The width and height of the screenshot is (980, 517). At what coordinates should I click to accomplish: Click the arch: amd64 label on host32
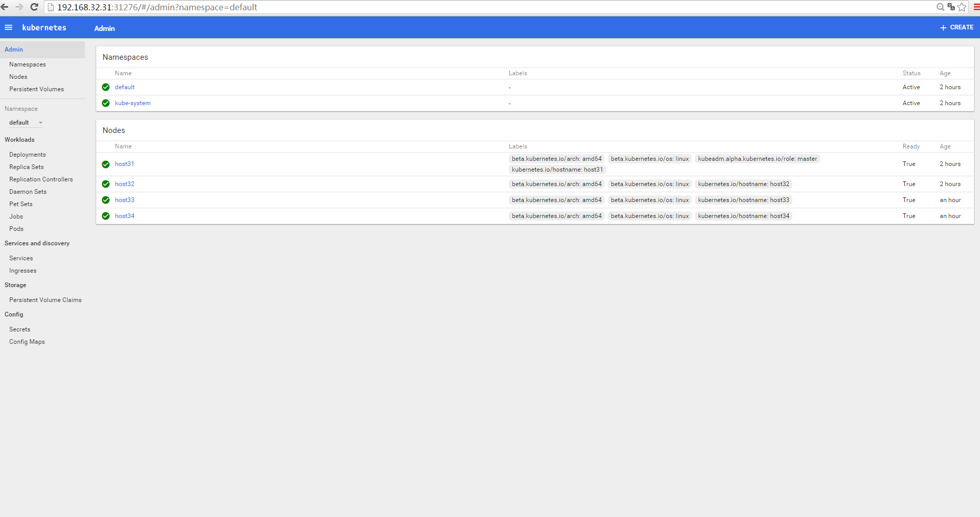(557, 184)
